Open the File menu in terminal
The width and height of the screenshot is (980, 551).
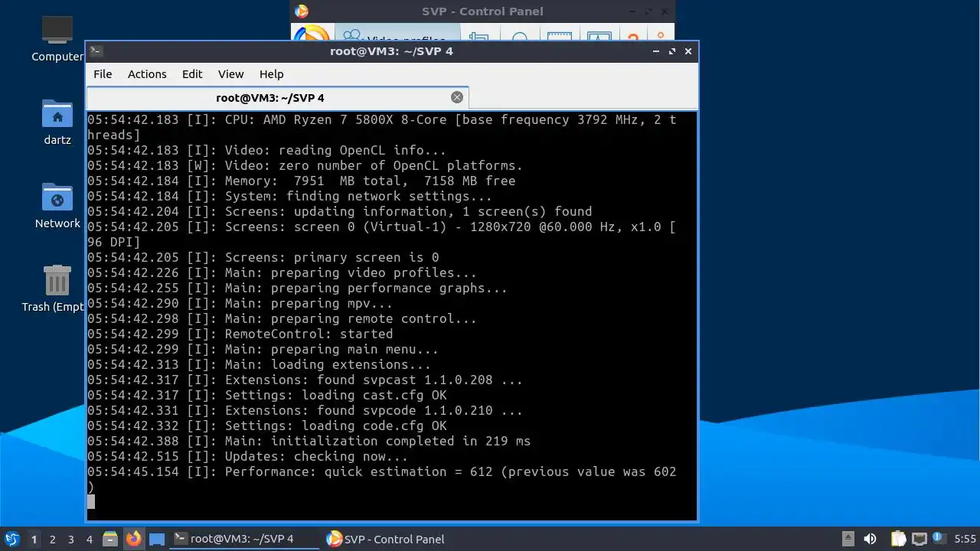click(103, 74)
